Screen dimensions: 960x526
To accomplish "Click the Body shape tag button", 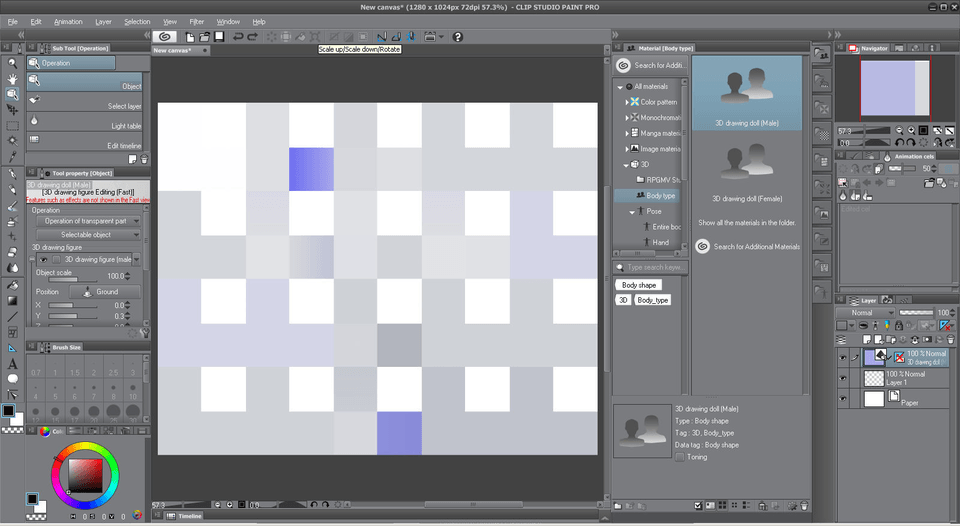I will coord(639,285).
